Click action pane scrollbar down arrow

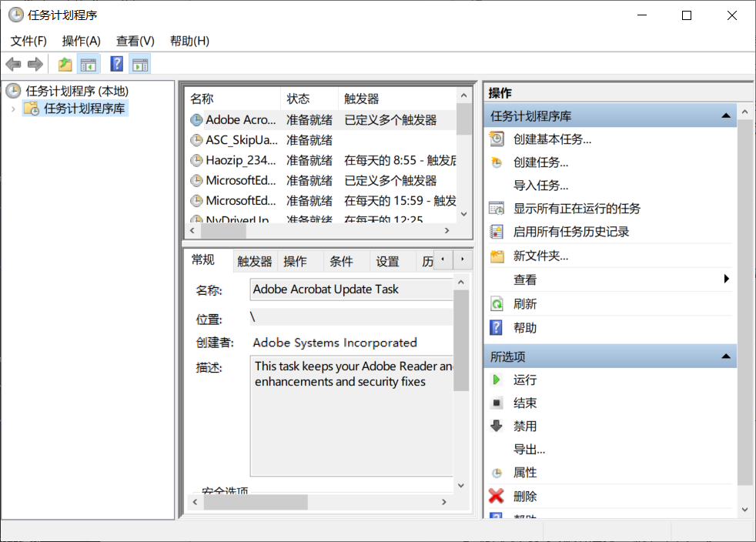[745, 509]
